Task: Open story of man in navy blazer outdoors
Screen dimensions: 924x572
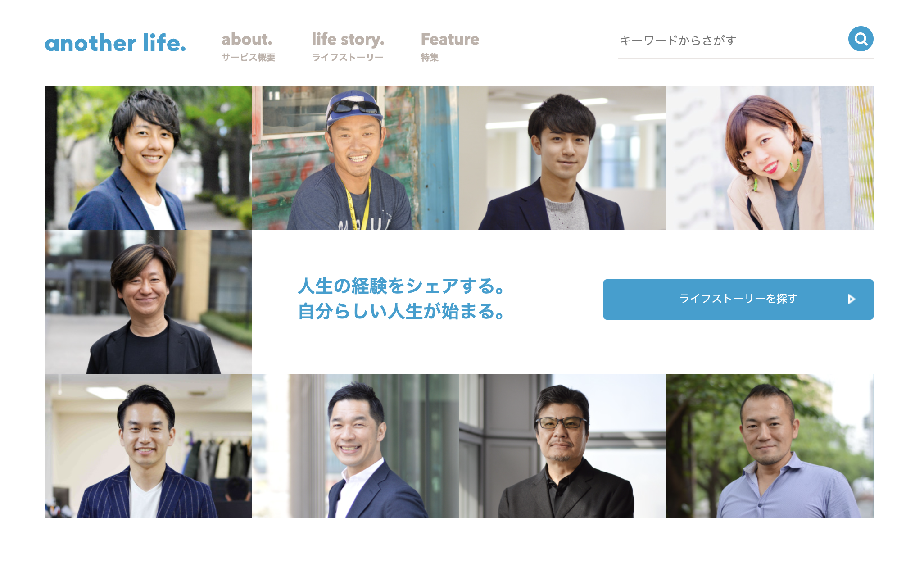Action: tap(149, 158)
